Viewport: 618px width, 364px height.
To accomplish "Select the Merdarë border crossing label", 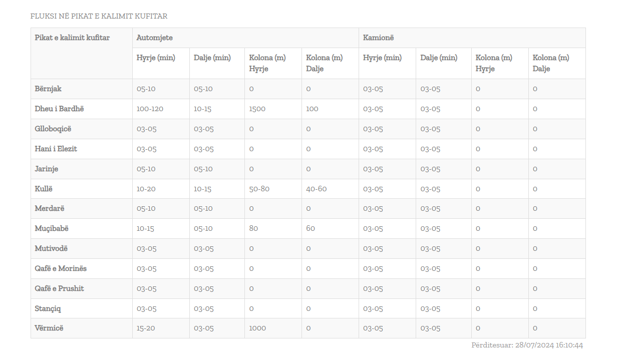I will click(x=50, y=208).
